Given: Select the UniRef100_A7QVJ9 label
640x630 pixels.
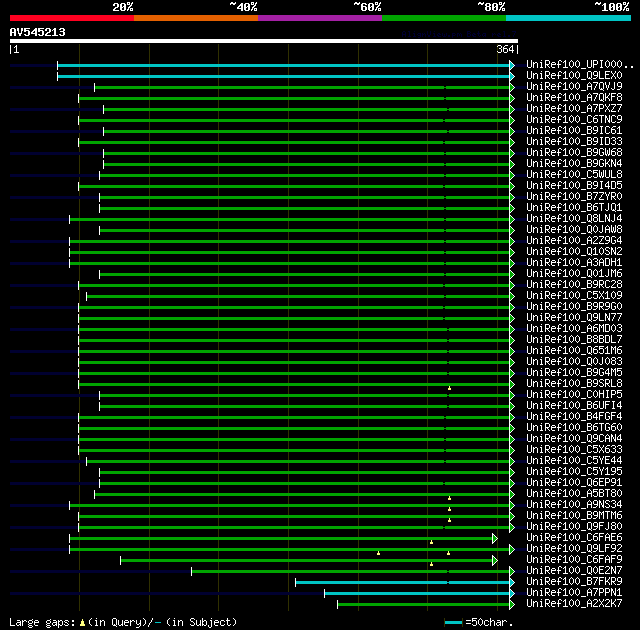Looking at the screenshot, I should (574, 87).
